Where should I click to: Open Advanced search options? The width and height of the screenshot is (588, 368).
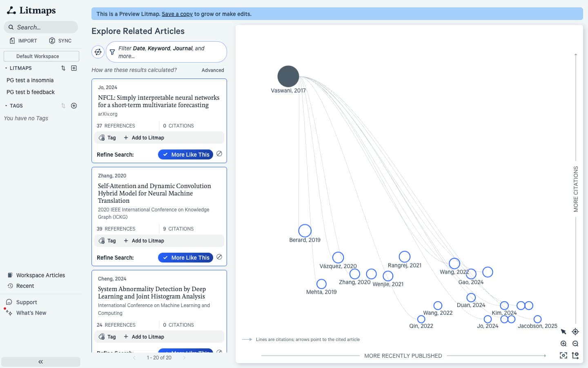[x=213, y=70]
